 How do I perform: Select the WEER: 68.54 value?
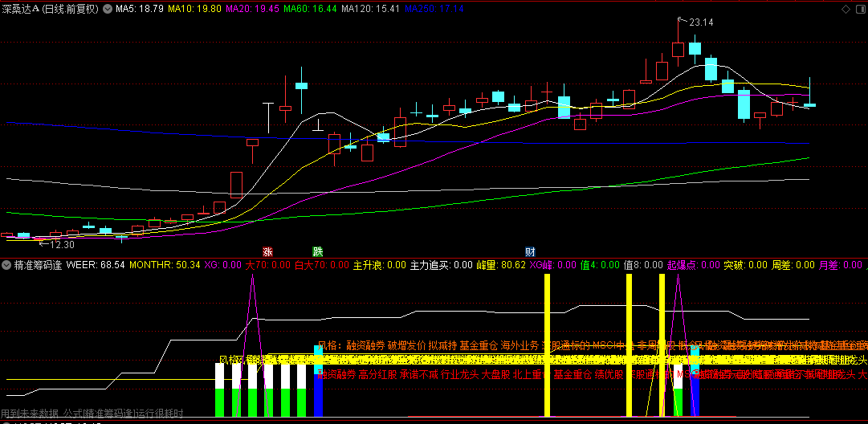96,264
